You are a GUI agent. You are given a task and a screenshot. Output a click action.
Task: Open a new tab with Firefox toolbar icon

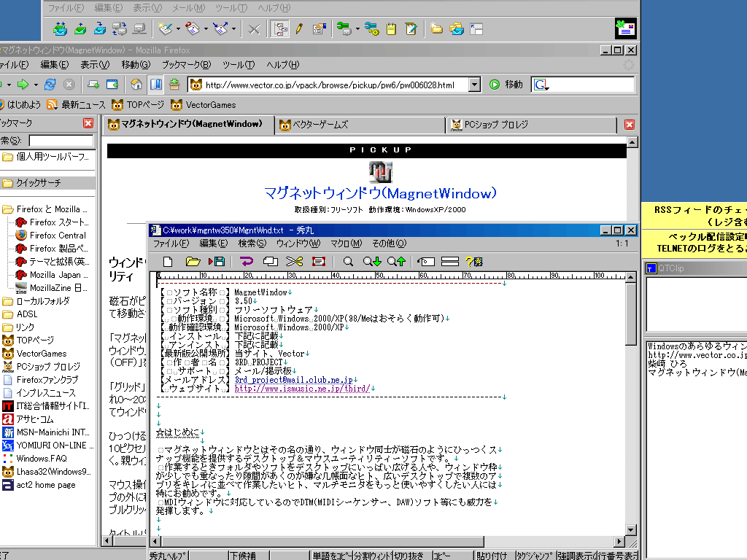93,85
